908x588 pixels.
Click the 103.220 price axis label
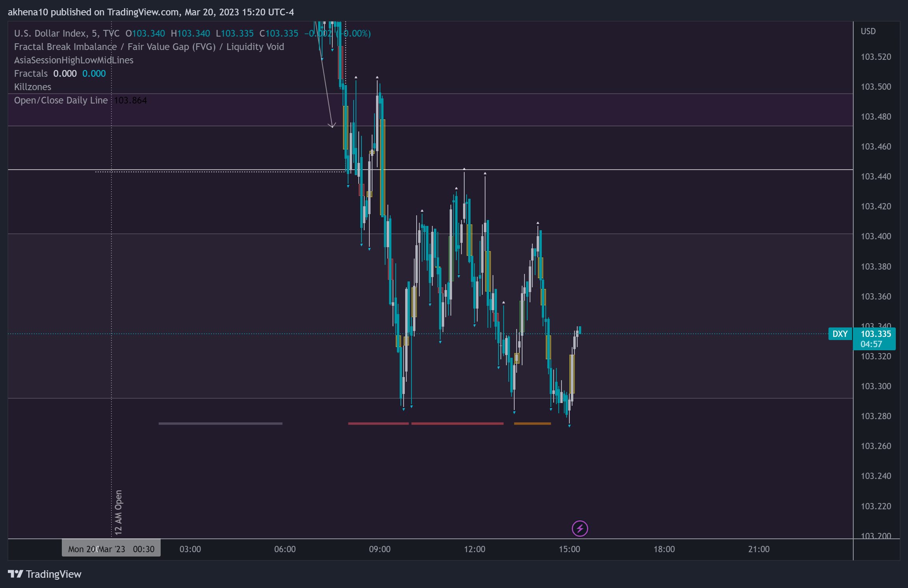(876, 506)
